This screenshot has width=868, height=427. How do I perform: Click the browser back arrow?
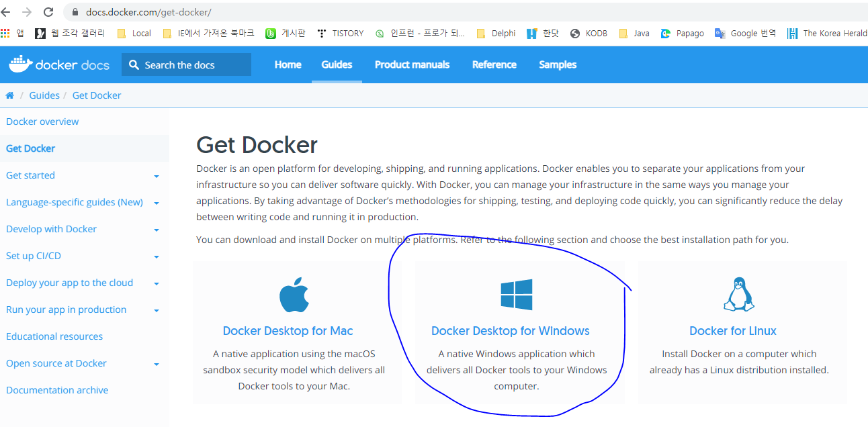(5, 12)
